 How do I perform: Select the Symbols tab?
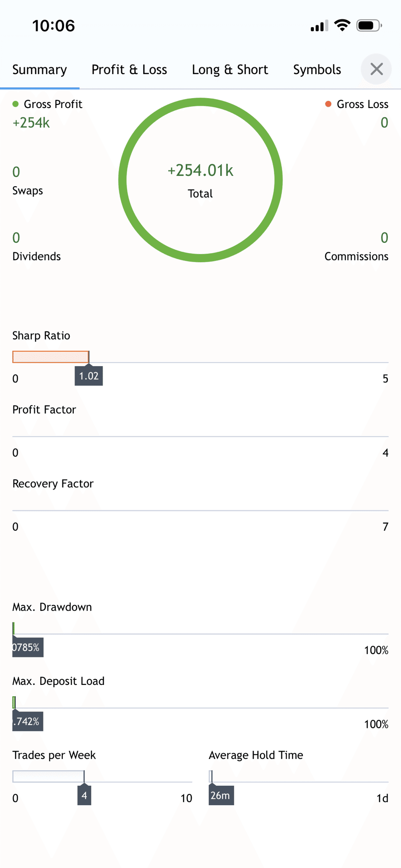pyautogui.click(x=317, y=70)
